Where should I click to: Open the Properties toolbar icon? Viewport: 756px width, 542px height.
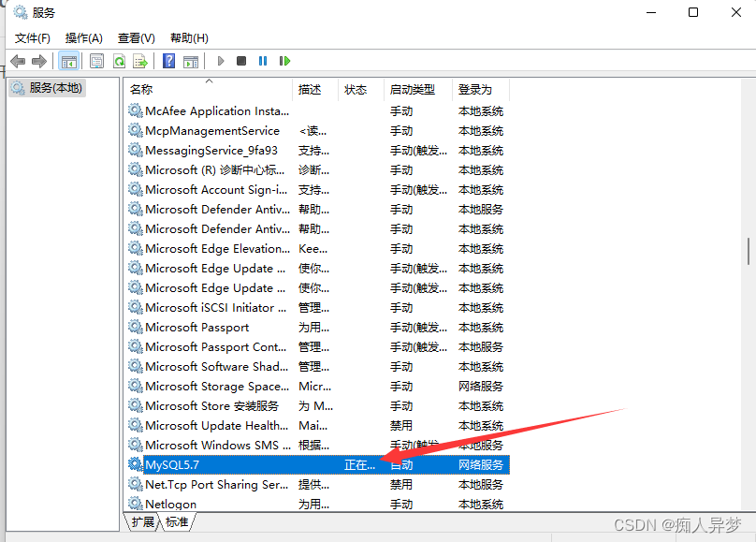tap(97, 61)
